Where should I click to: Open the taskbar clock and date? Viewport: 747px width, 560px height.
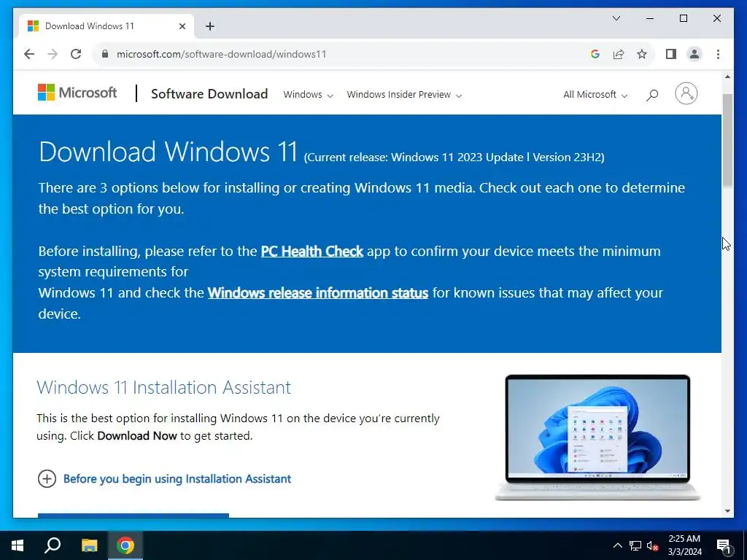pyautogui.click(x=684, y=545)
